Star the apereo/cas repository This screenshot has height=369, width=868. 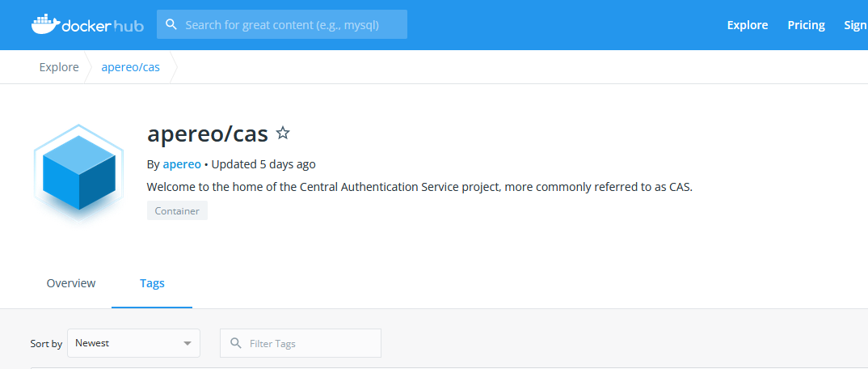[283, 133]
